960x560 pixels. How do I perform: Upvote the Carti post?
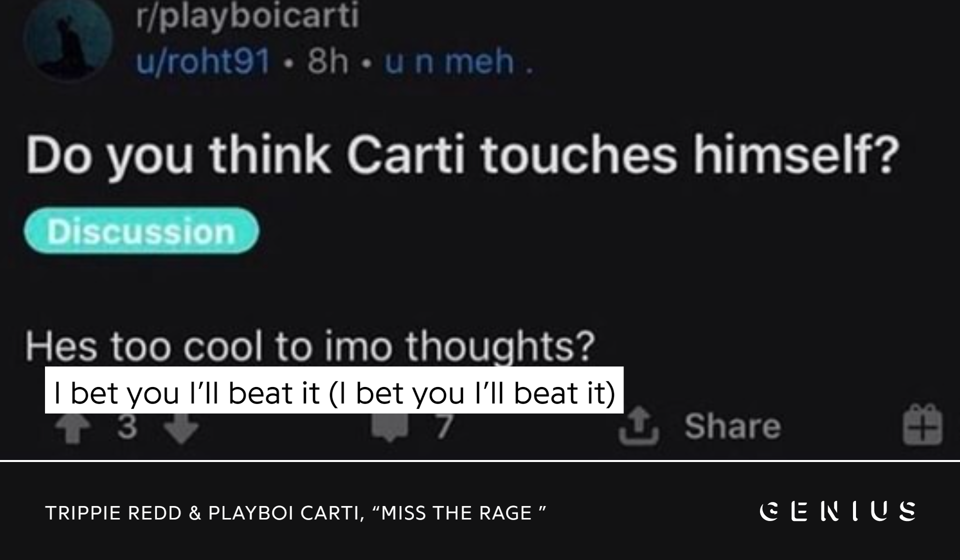click(73, 428)
